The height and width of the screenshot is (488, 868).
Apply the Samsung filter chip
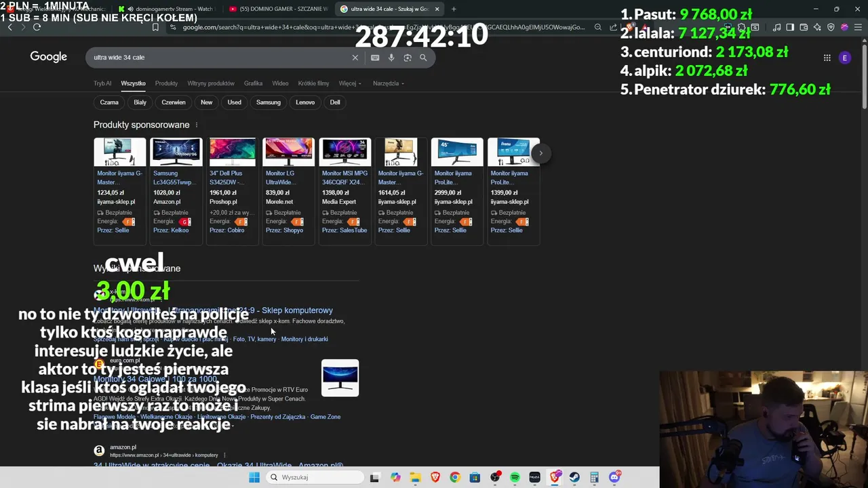(269, 102)
